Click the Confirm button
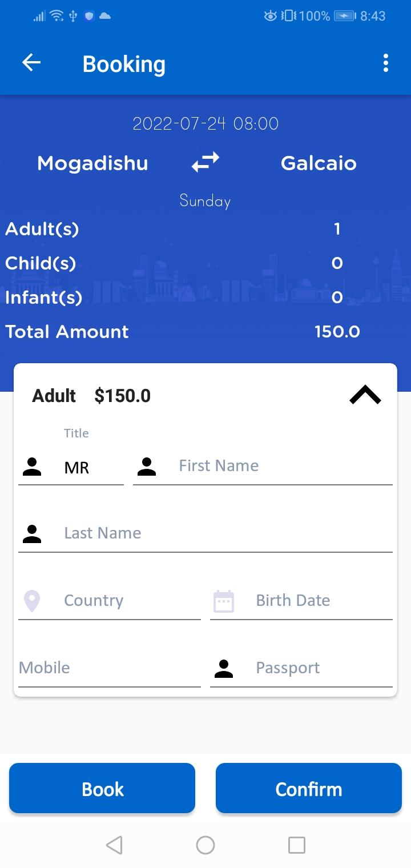The height and width of the screenshot is (868, 411). coord(309,789)
